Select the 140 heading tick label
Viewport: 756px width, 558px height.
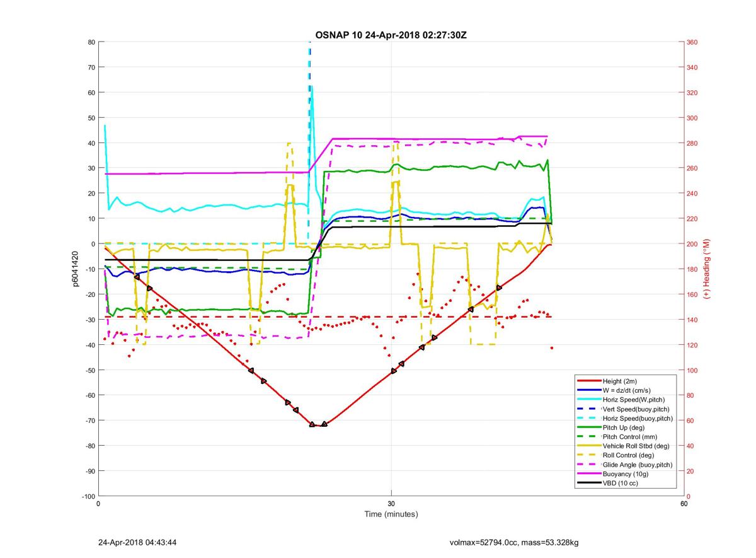click(x=692, y=320)
